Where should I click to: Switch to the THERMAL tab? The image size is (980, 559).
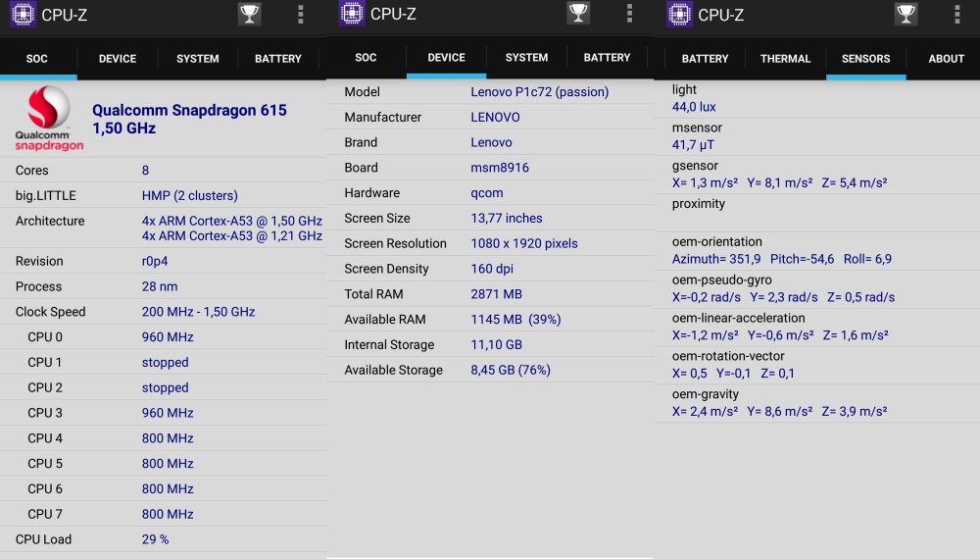pos(785,59)
